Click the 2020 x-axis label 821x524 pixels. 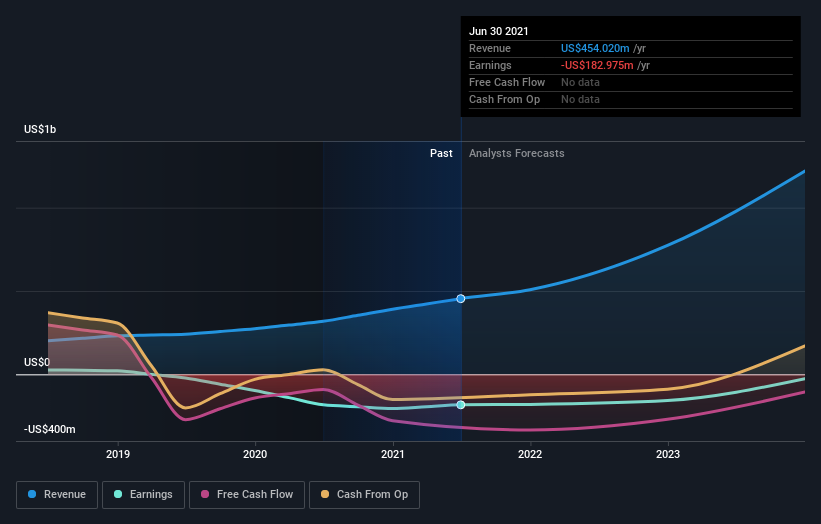coord(255,454)
